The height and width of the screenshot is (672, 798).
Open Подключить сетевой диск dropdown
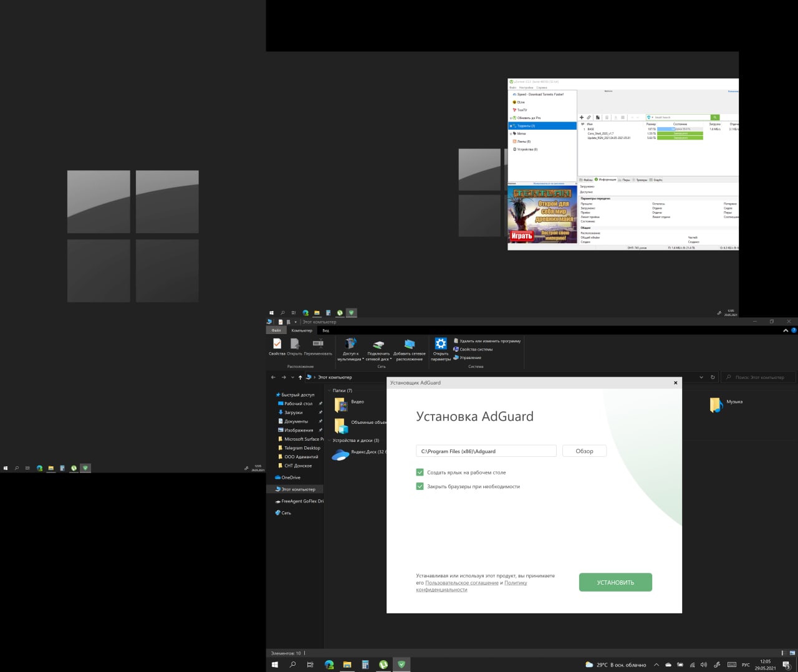click(x=378, y=350)
